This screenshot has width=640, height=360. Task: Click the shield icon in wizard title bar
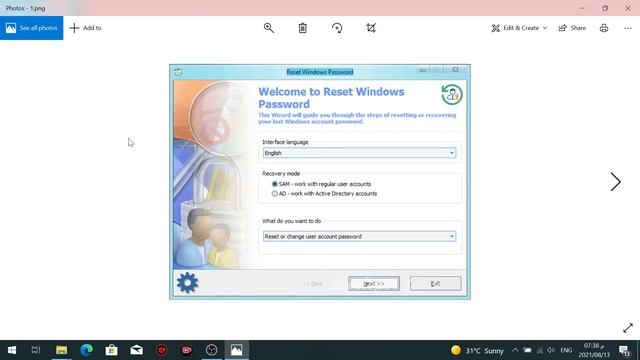coord(178,72)
